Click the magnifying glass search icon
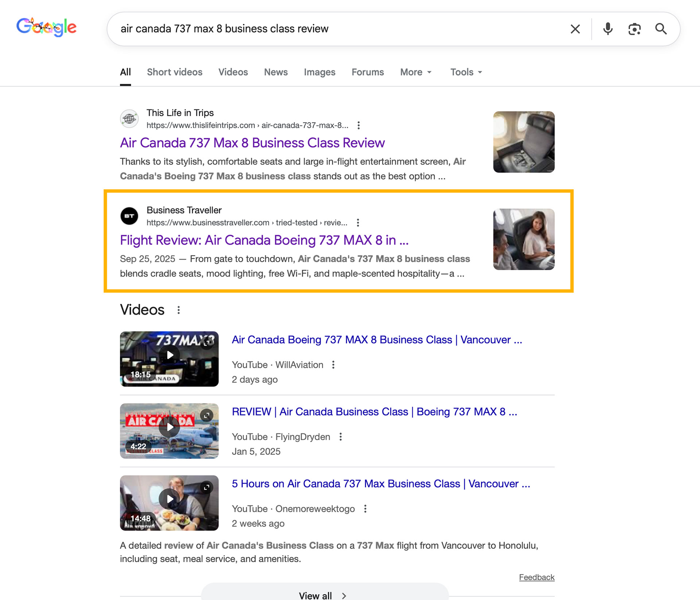 661,29
